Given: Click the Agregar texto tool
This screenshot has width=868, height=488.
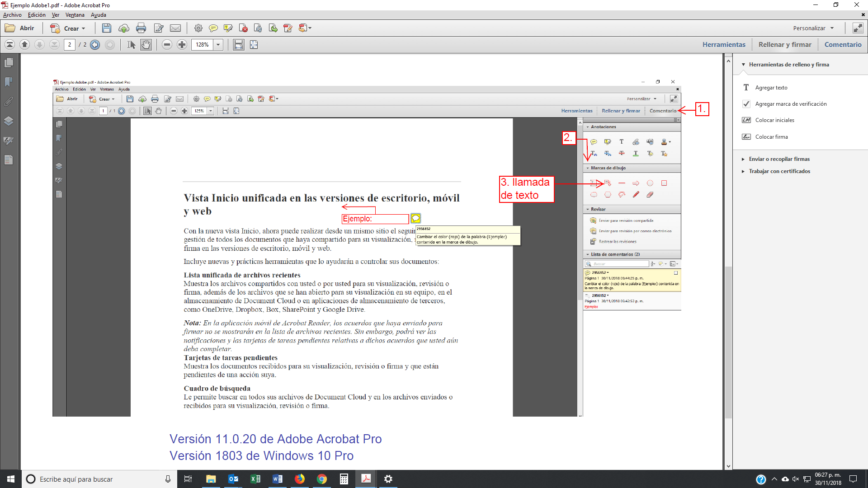Looking at the screenshot, I should point(771,88).
